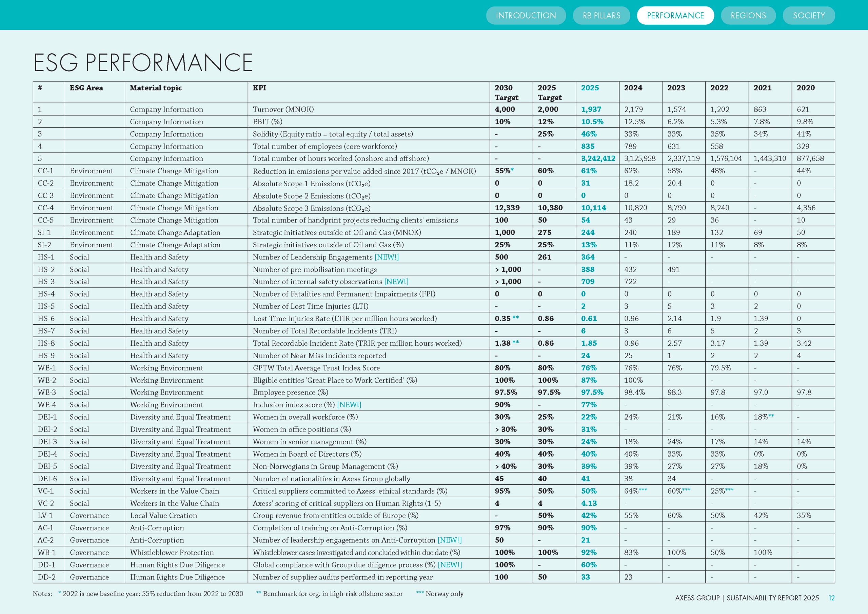The height and width of the screenshot is (614, 868).
Task: Click the 'ESG Area' column header
Action: (86, 88)
